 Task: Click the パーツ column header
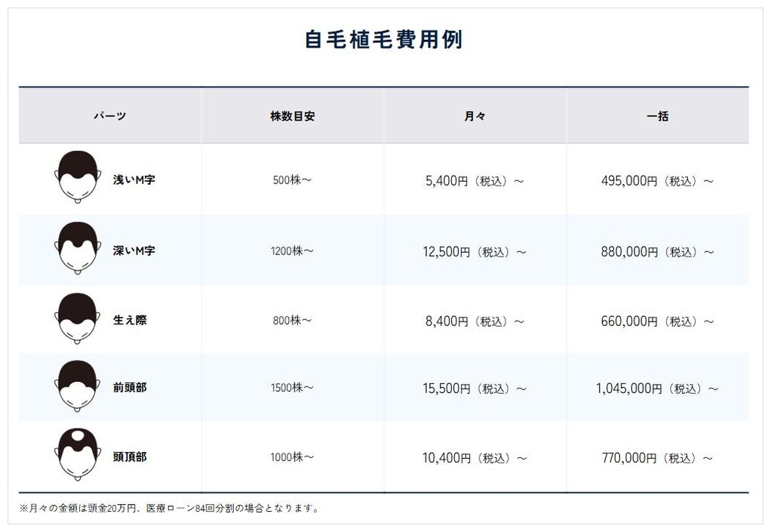tap(110, 116)
